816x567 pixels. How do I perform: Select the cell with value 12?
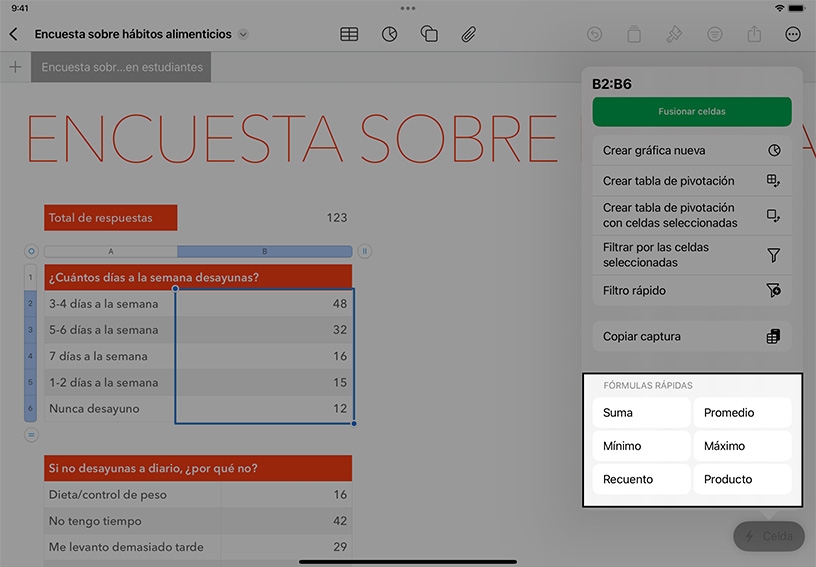(264, 409)
